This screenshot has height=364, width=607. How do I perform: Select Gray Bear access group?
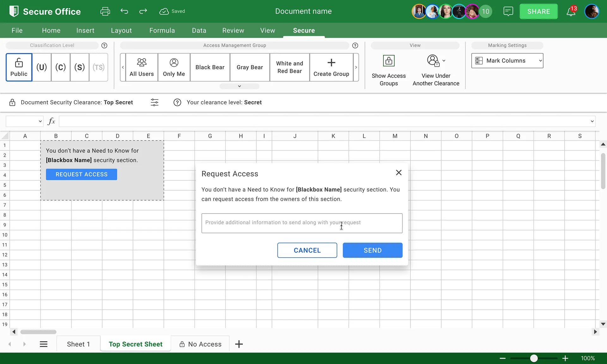pos(250,67)
